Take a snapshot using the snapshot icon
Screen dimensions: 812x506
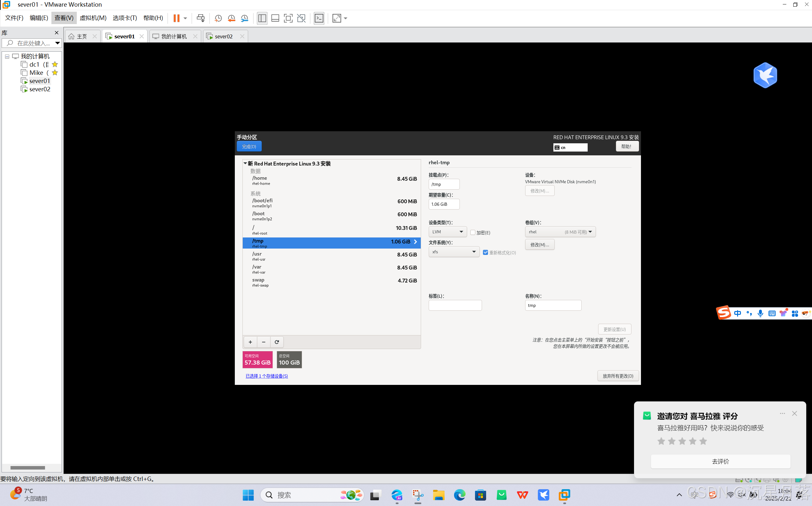pyautogui.click(x=218, y=18)
